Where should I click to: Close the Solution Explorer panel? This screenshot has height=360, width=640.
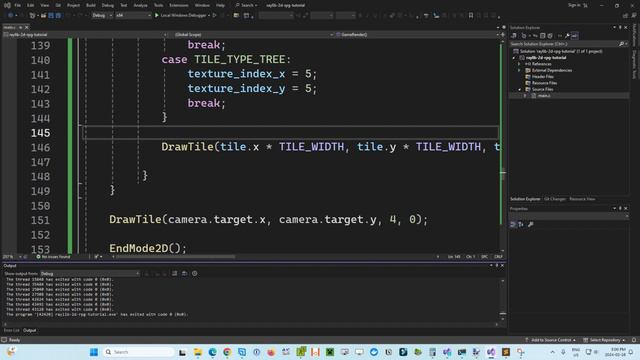626,27
